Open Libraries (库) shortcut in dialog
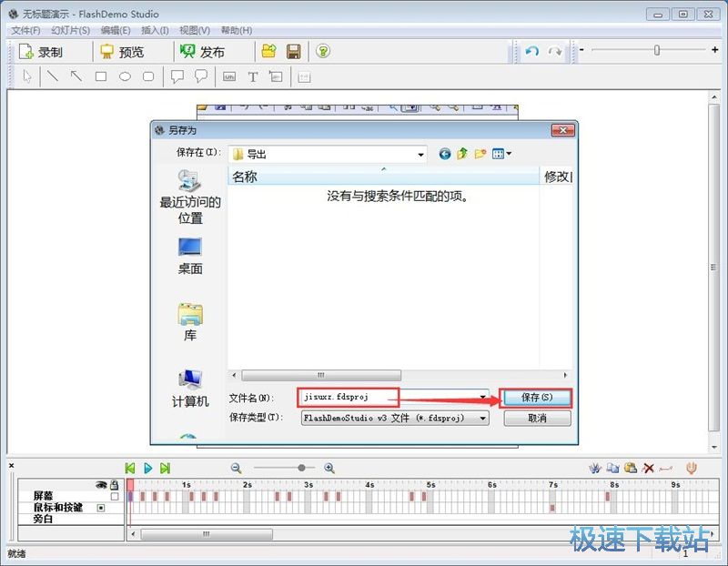Image resolution: width=728 pixels, height=566 pixels. (x=190, y=322)
